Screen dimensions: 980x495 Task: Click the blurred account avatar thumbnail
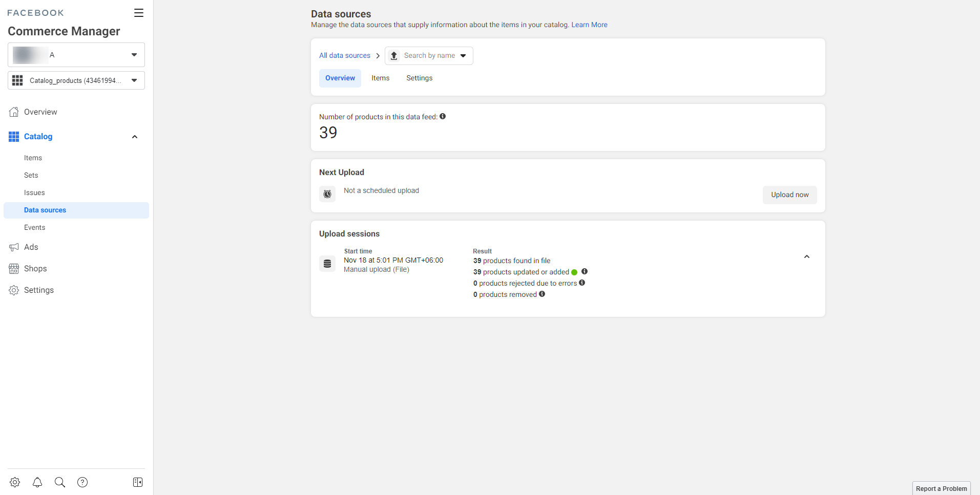click(30, 55)
